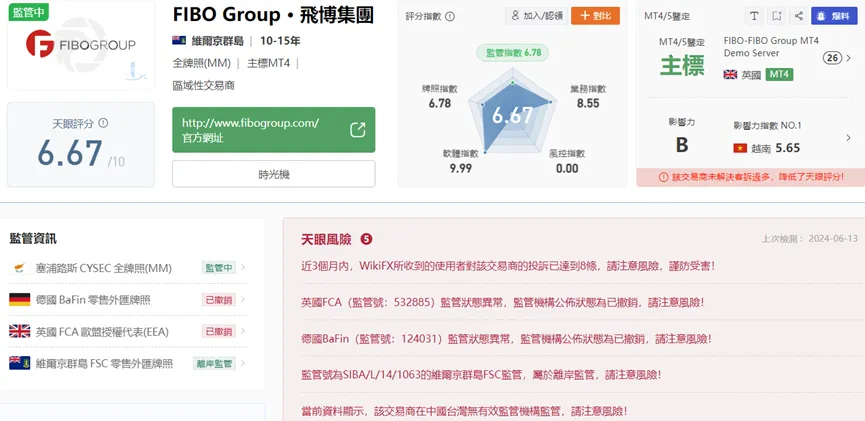
Task: Click the green MT4 tag
Action: [779, 74]
